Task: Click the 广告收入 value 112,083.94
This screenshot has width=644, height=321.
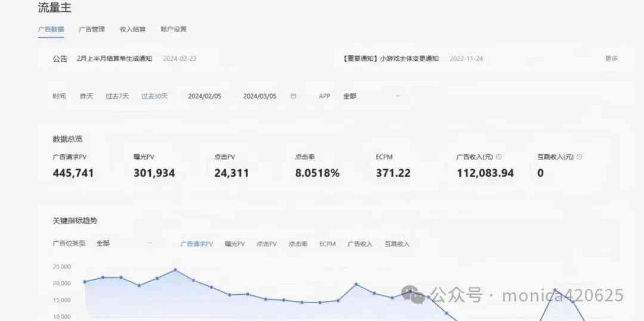Action: [x=485, y=173]
